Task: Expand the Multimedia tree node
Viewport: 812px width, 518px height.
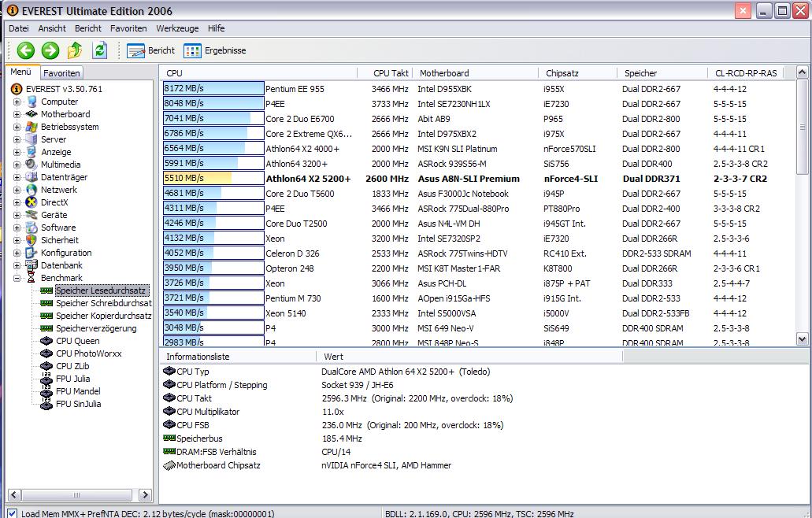Action: (x=17, y=165)
